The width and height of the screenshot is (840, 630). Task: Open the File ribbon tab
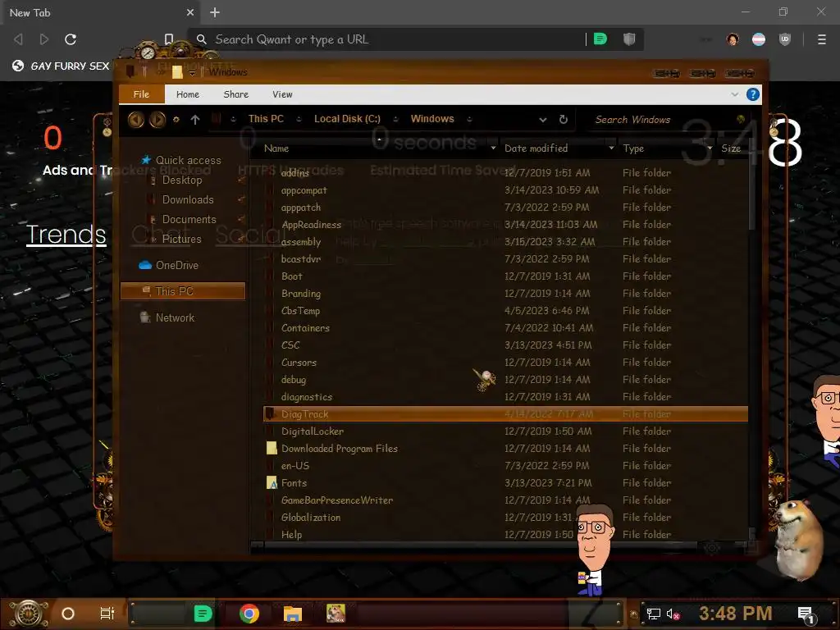[141, 94]
